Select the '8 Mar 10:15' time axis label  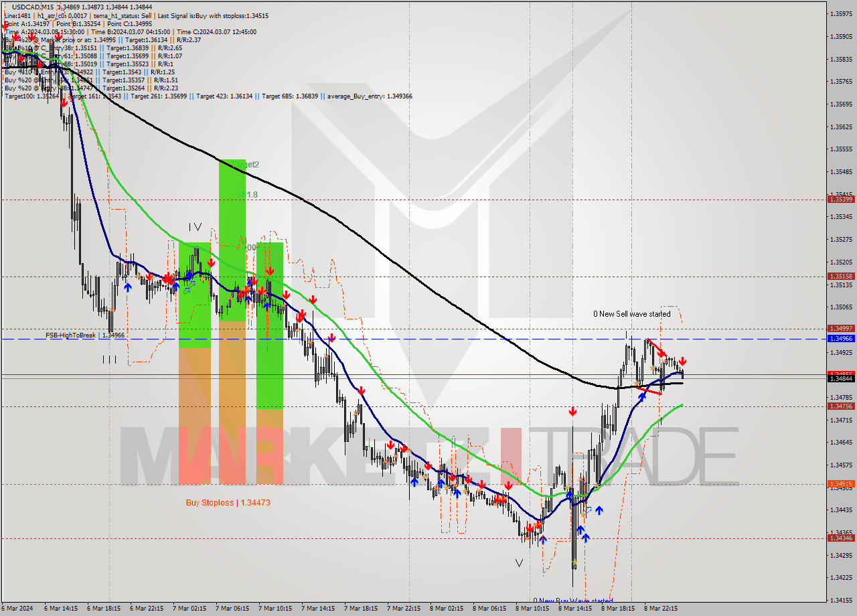click(x=532, y=609)
